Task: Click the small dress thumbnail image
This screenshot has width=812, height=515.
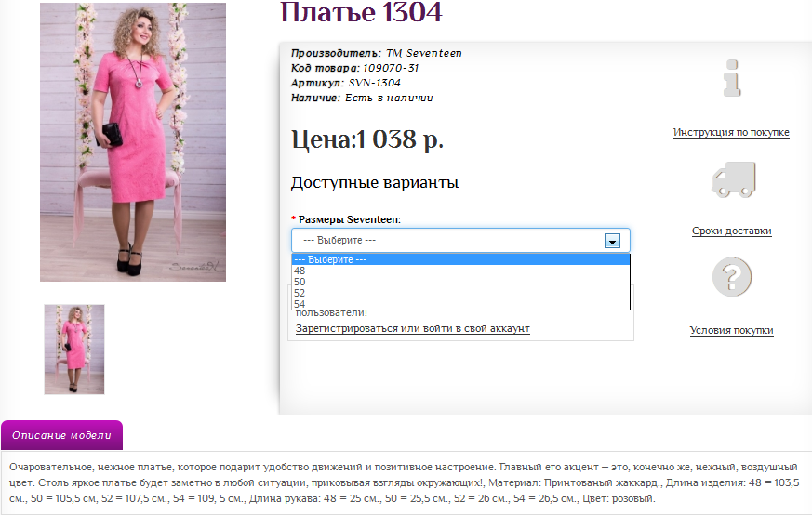Action: [74, 350]
